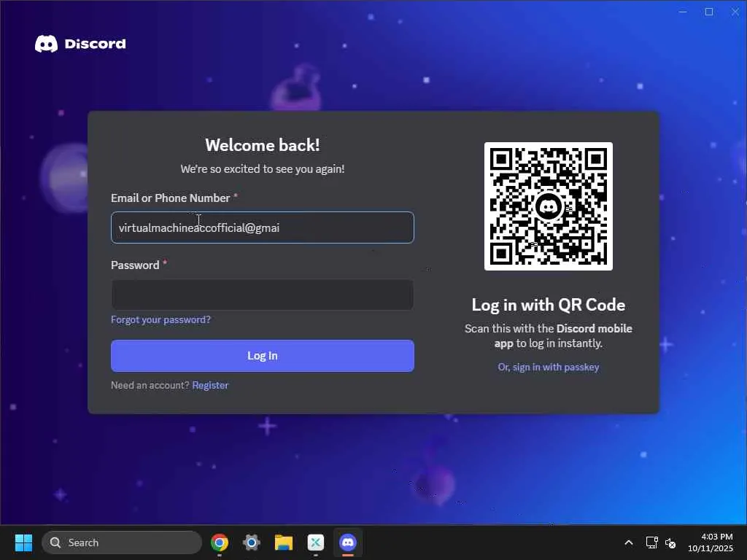Open the clock showing 4:03 PM
This screenshot has width=747, height=560.
[711, 542]
